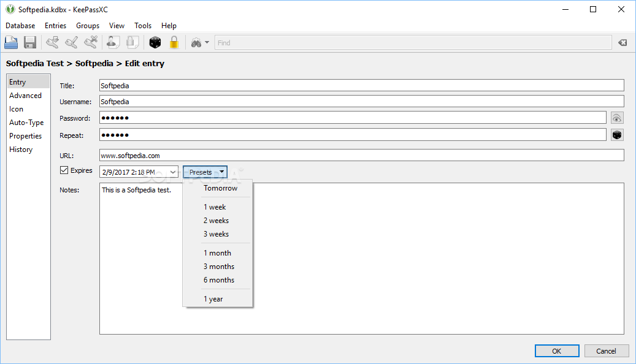Switch to the Auto-Type section
The width and height of the screenshot is (636, 364).
28,123
